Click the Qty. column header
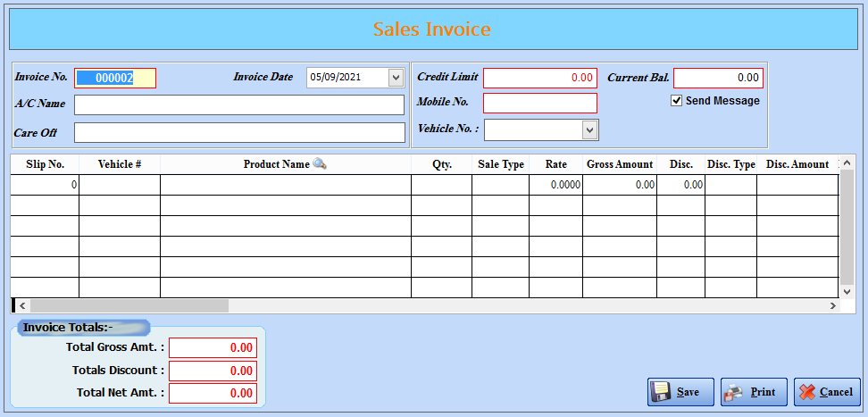The image size is (868, 417). [x=442, y=164]
